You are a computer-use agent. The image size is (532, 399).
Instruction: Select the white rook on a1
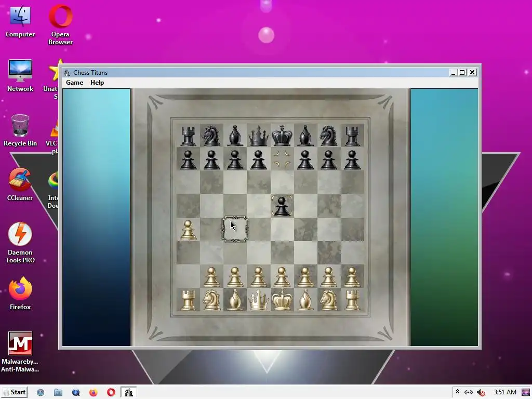188,300
